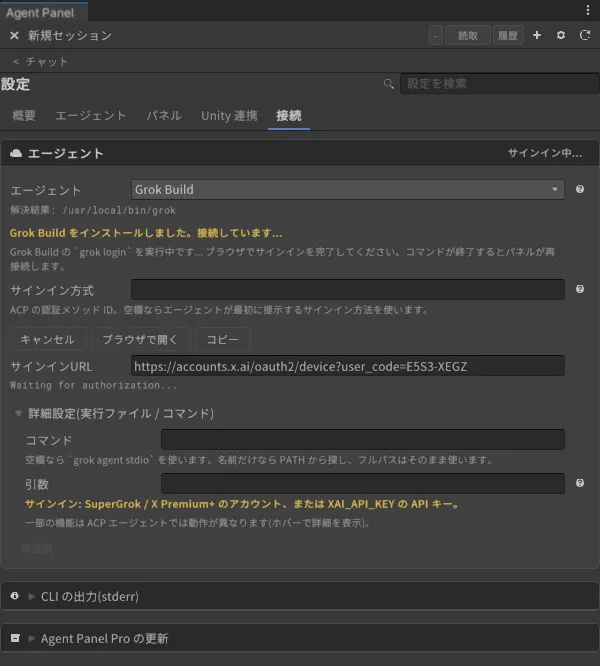Click the サインインURL field with accounts.x.ai link
Viewport: 600px width, 666px height.
[348, 366]
